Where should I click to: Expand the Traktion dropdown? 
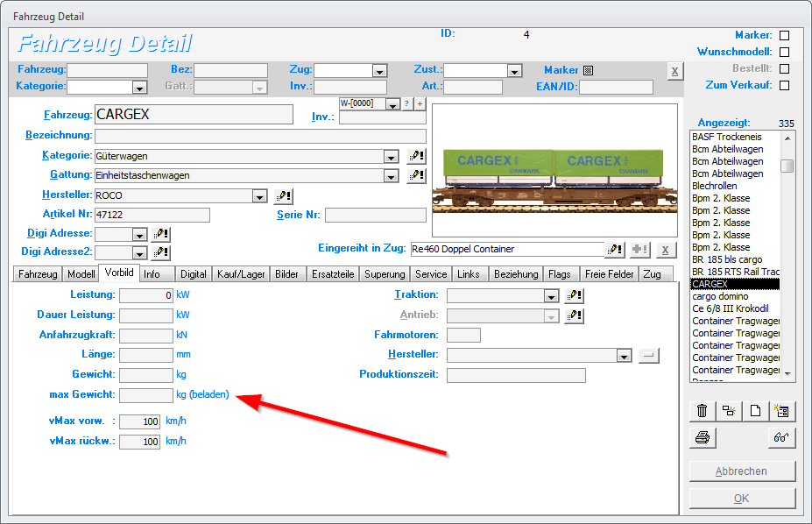tap(551, 296)
